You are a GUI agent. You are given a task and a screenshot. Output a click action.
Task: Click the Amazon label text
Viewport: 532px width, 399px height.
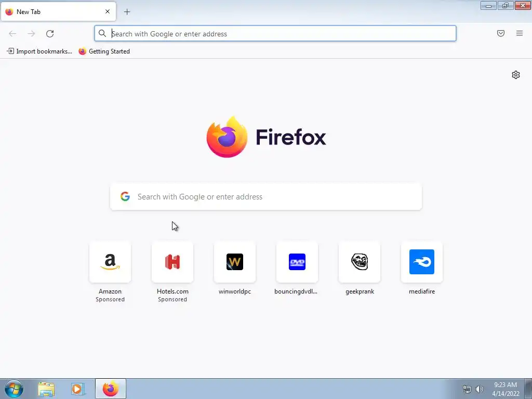[110, 291]
